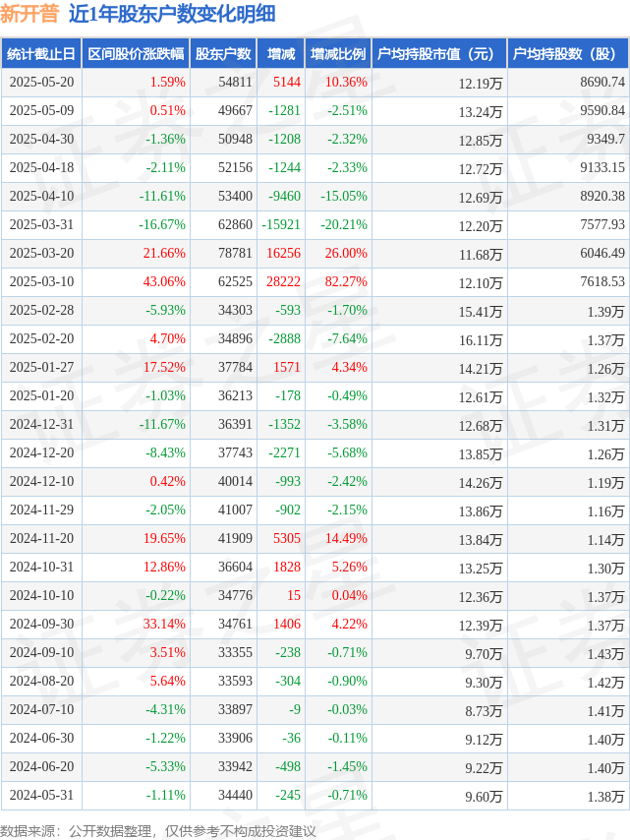The image size is (630, 840).
Task: Click the 统计截止日 column header
Action: 41,53
